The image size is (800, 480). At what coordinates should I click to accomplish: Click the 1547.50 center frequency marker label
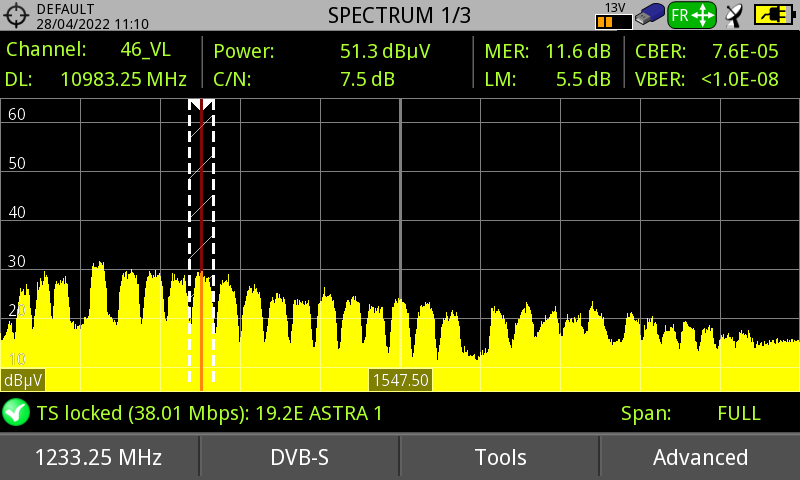coord(400,380)
